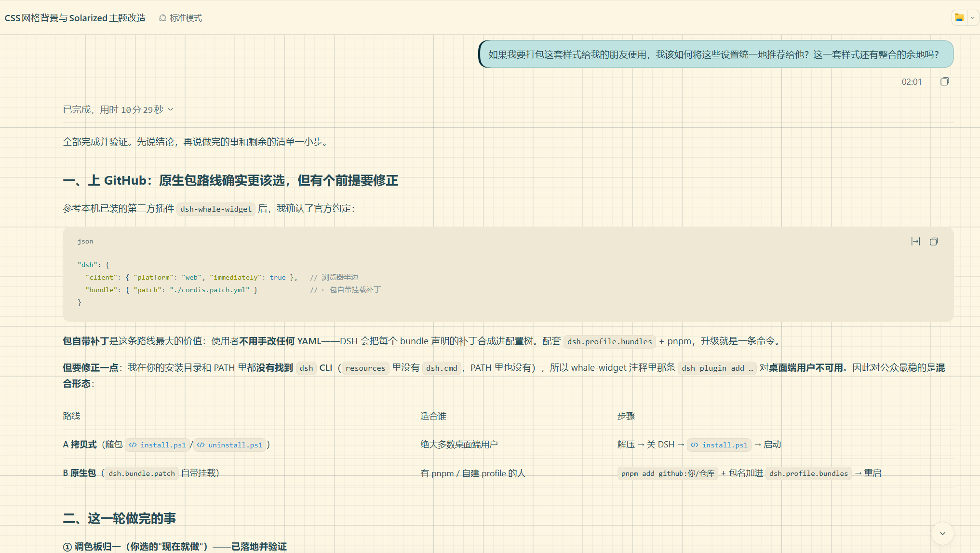Copy the json code block

tap(934, 242)
